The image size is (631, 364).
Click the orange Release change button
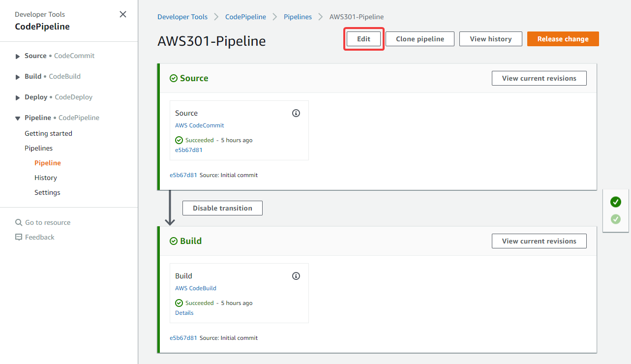point(563,39)
